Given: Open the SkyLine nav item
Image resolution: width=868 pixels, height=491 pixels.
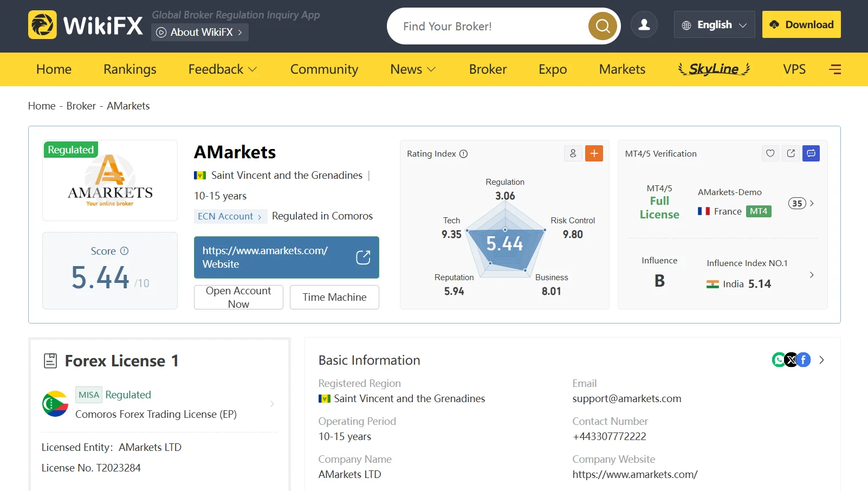Looking at the screenshot, I should pyautogui.click(x=714, y=69).
